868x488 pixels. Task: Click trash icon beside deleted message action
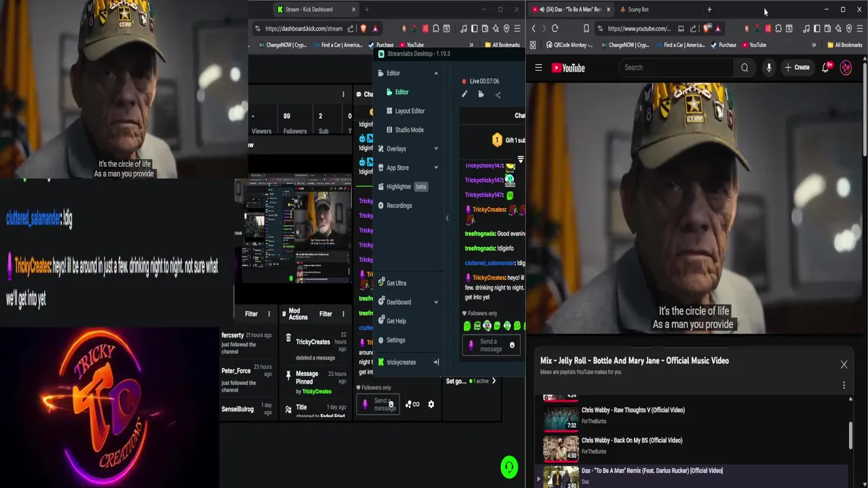288,338
